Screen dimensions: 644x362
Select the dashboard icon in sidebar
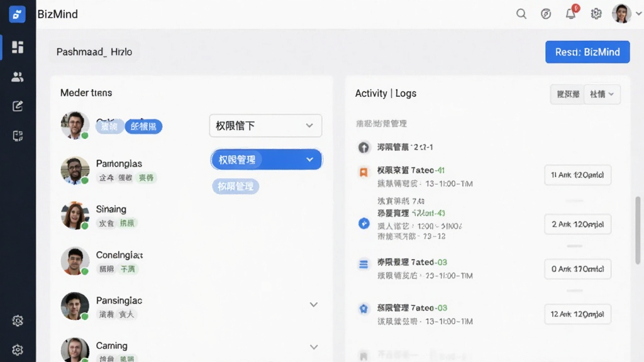tap(17, 47)
